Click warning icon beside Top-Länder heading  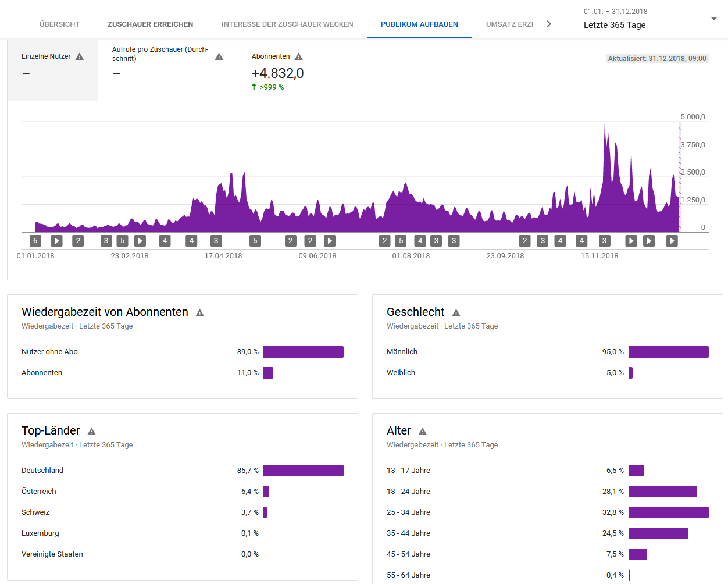[x=91, y=432]
